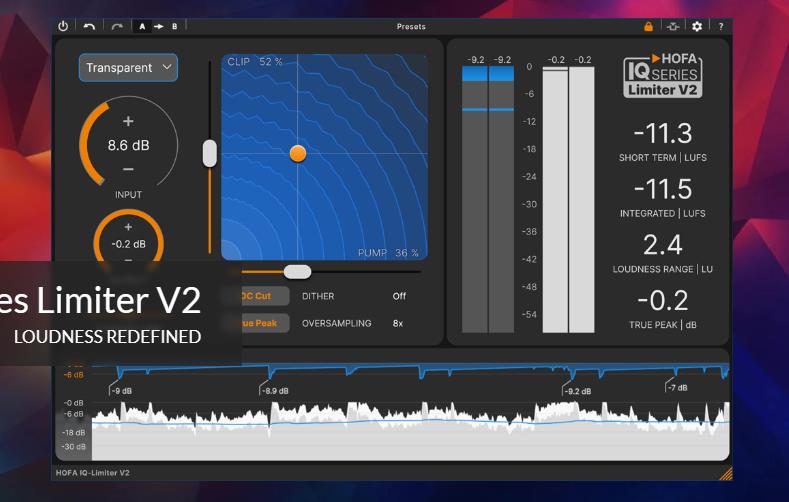Switch to preset slot B

point(174,26)
